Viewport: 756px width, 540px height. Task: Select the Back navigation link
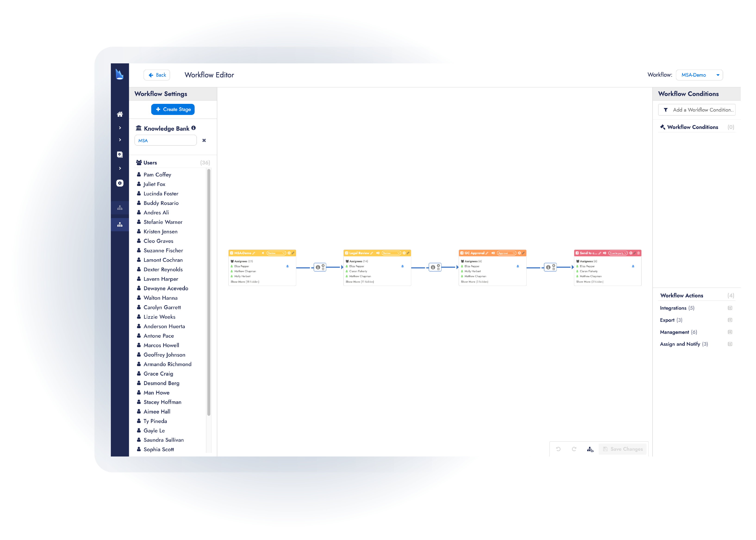(157, 75)
